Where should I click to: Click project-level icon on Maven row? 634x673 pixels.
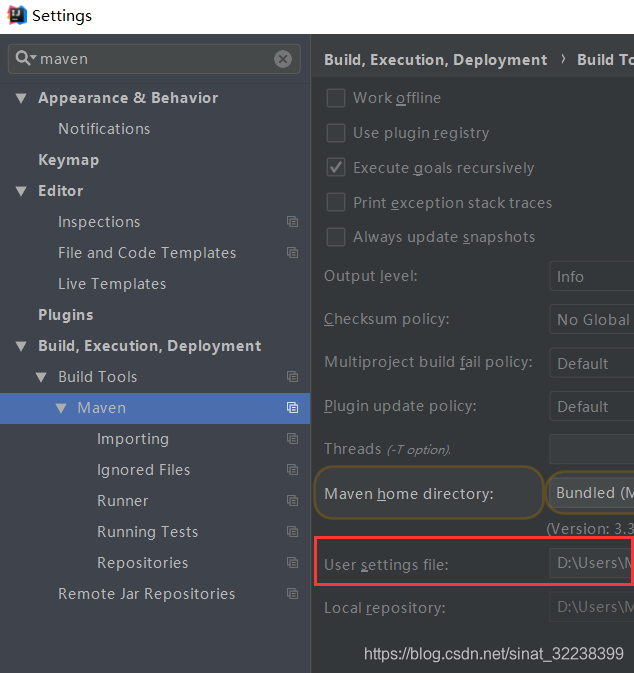coord(292,407)
